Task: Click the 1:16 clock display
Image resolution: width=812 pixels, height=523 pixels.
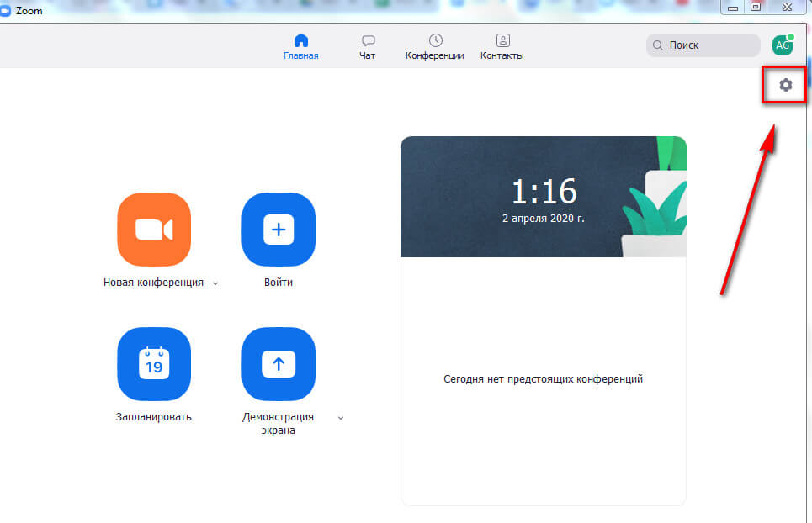Action: coord(544,193)
